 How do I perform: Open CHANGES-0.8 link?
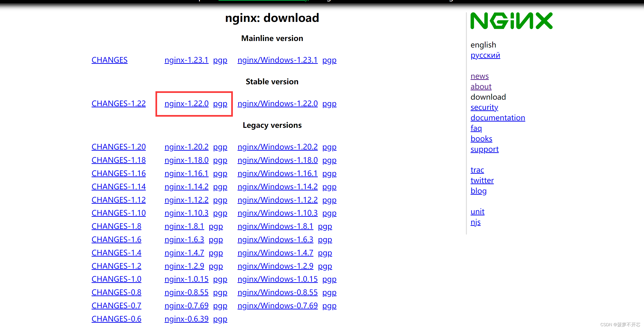coord(116,292)
